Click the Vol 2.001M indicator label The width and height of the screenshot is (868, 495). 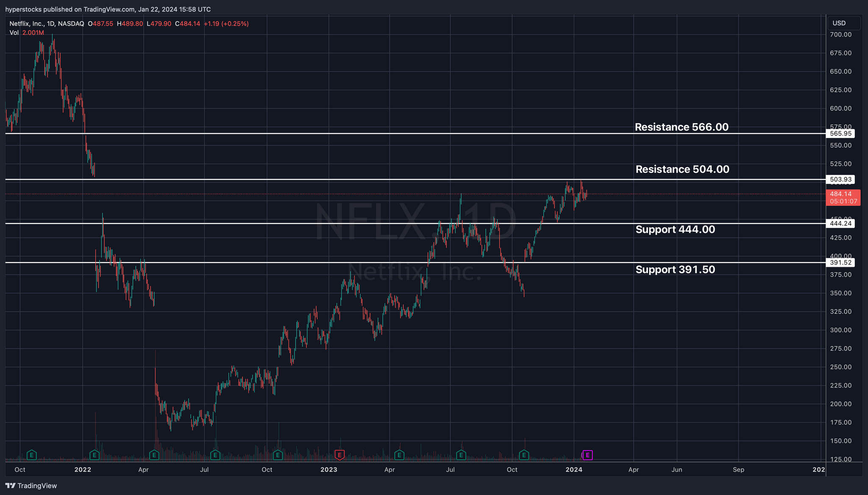(x=26, y=33)
